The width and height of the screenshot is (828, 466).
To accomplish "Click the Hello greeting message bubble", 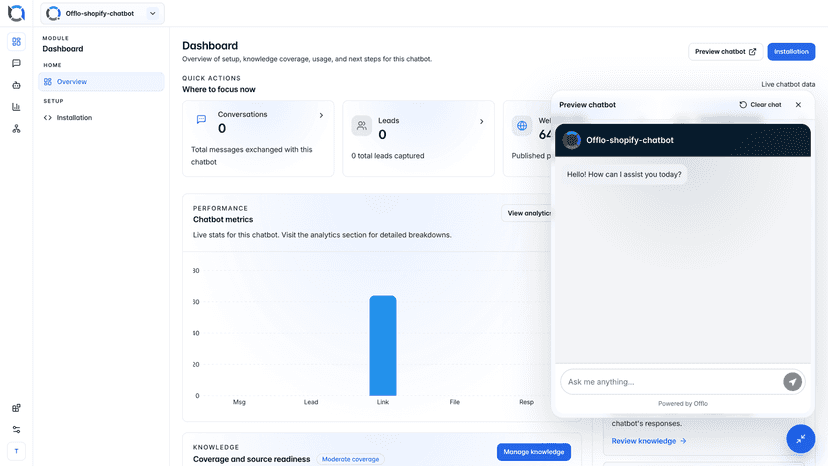I will (x=624, y=174).
